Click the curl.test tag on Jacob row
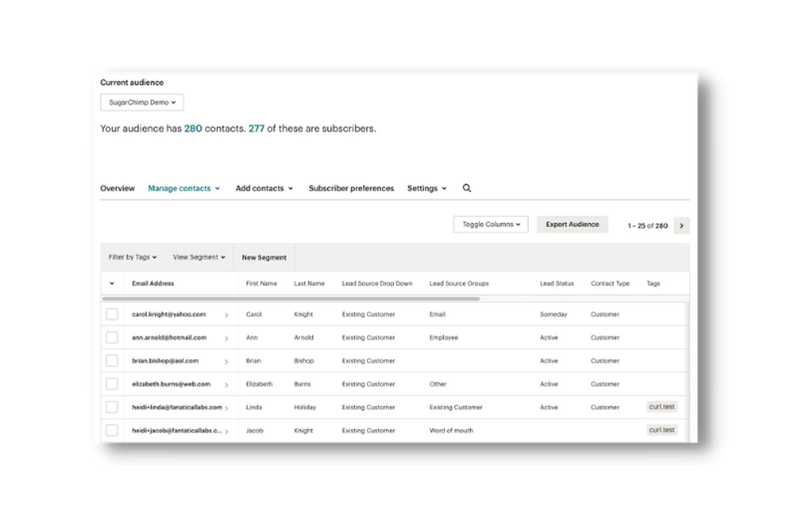 click(x=662, y=430)
